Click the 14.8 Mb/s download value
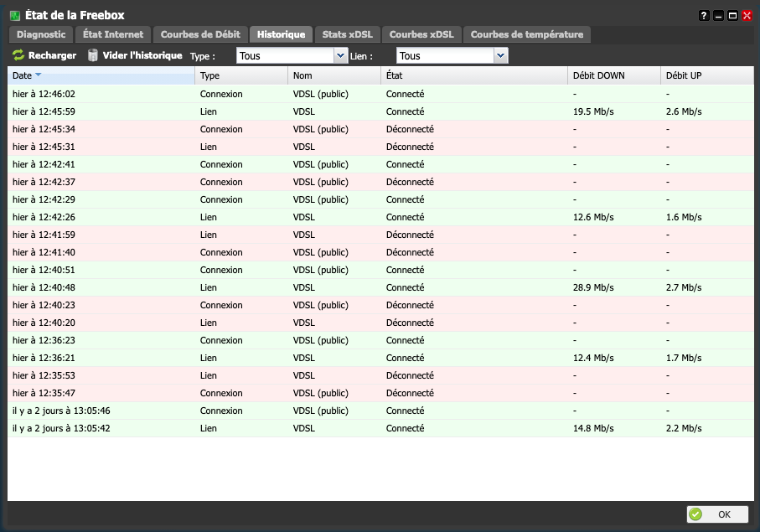This screenshot has height=532, width=760. click(593, 428)
